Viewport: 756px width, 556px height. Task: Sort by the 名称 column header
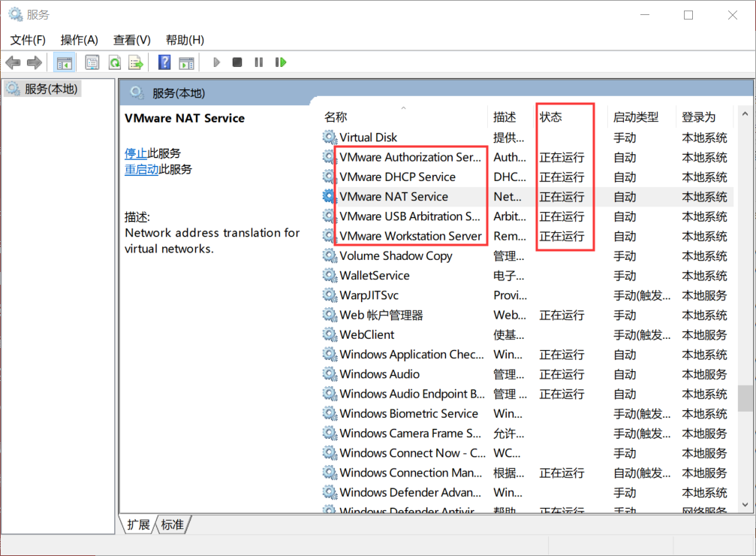coord(405,116)
